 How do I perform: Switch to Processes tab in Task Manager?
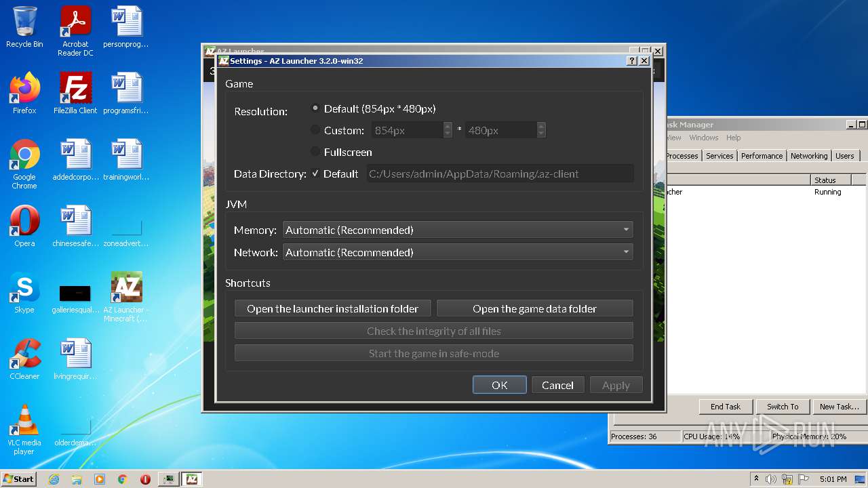[682, 156]
